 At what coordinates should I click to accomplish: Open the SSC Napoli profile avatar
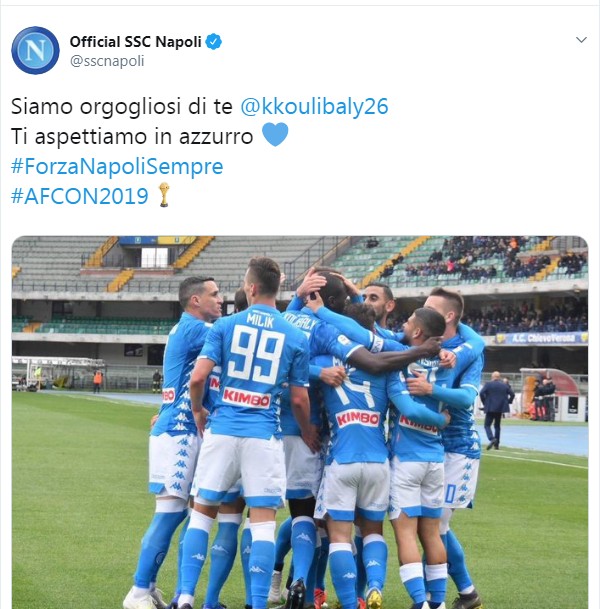pos(35,50)
